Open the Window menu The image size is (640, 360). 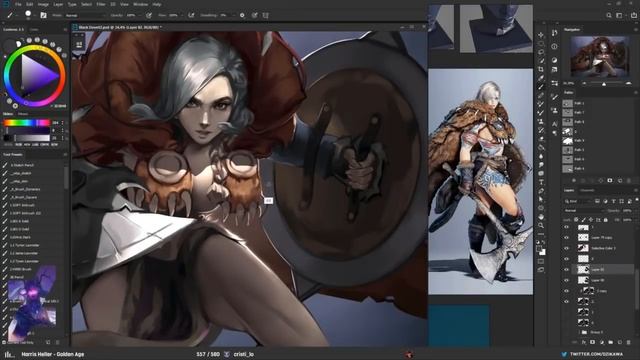coord(140,4)
